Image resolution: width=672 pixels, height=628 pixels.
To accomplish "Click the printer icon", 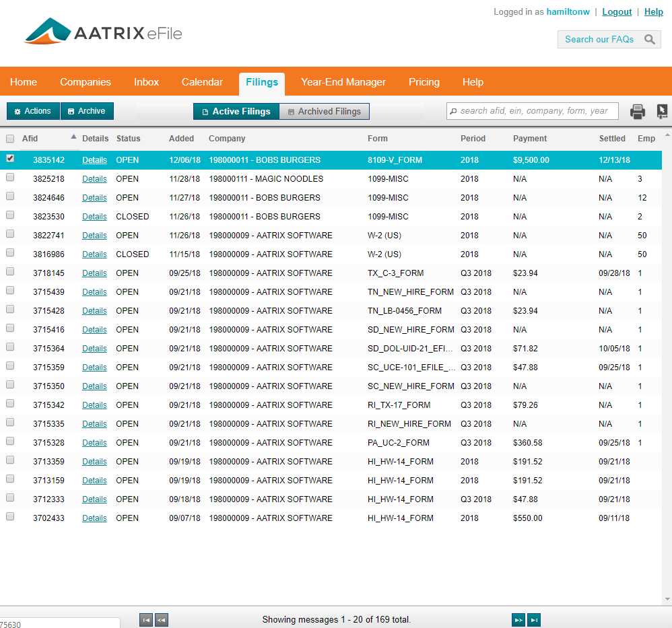I will (x=637, y=112).
